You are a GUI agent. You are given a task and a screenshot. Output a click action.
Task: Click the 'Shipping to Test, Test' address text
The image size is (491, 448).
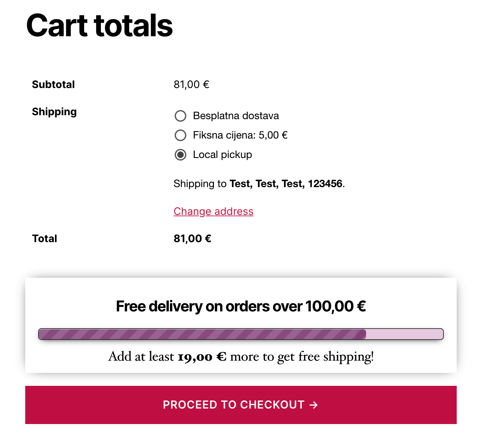pos(259,184)
